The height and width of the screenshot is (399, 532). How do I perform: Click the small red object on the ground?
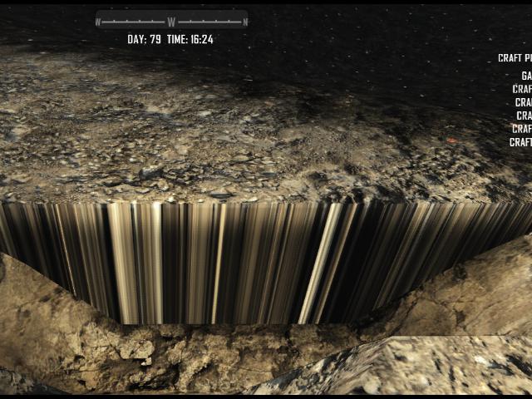point(451,140)
